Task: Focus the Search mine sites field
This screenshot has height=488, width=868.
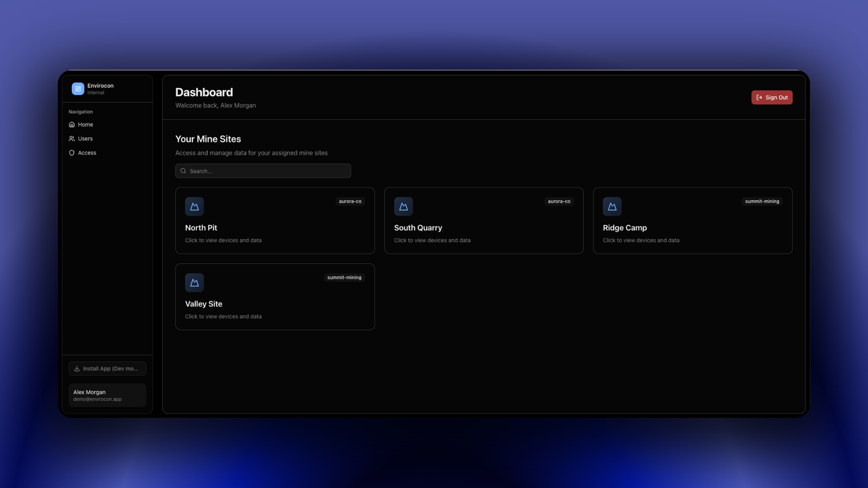Action: click(263, 171)
